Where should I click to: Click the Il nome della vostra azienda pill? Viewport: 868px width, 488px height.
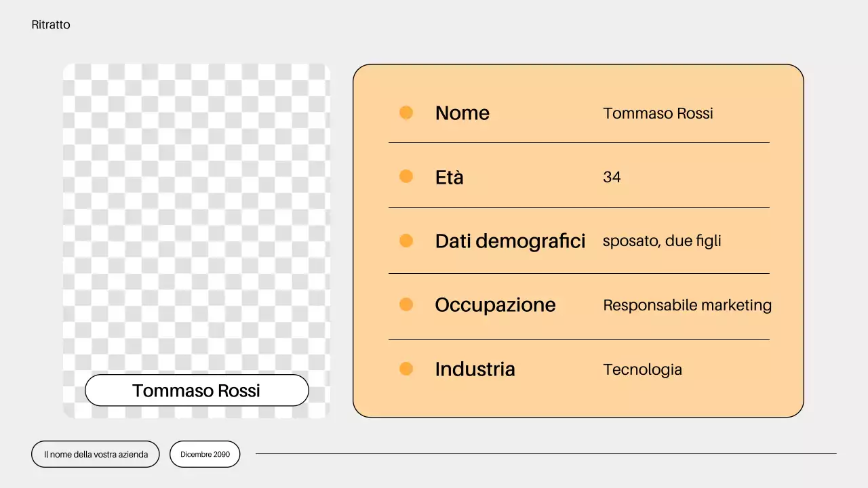[x=95, y=454]
